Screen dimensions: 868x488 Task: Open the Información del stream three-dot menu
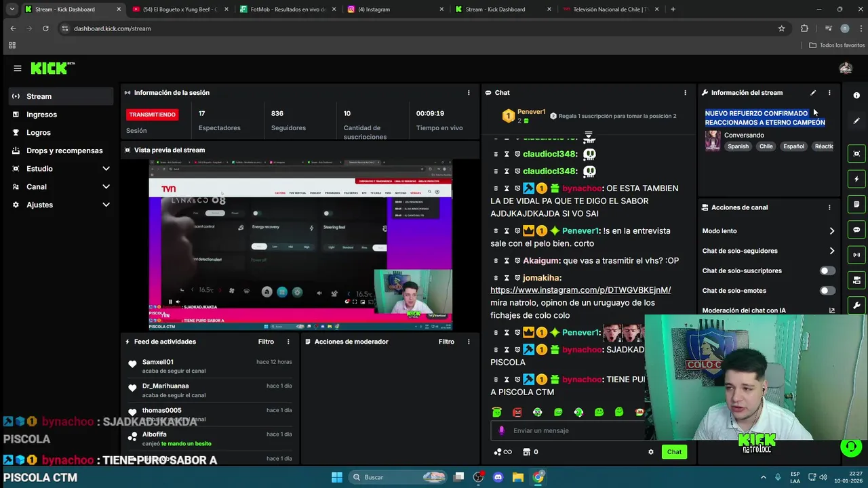pos(829,93)
